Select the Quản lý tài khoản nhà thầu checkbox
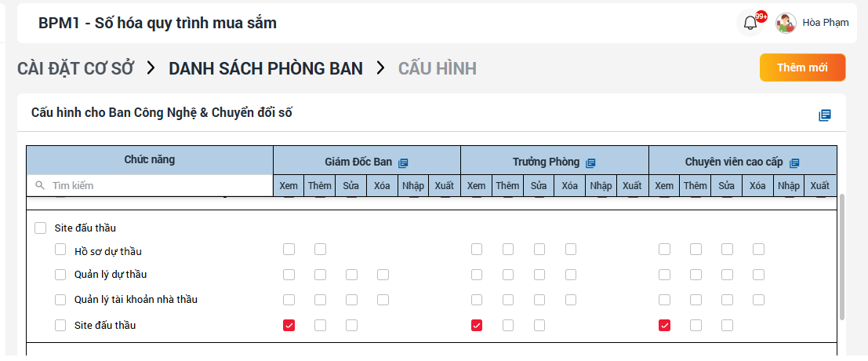The height and width of the screenshot is (361, 868). [x=60, y=299]
